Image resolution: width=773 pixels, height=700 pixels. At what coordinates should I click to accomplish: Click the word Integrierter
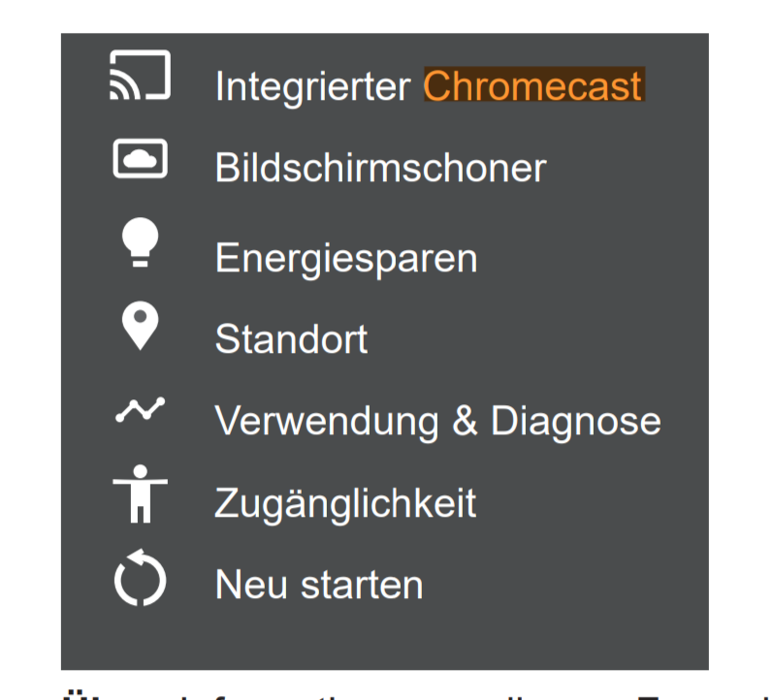312,86
